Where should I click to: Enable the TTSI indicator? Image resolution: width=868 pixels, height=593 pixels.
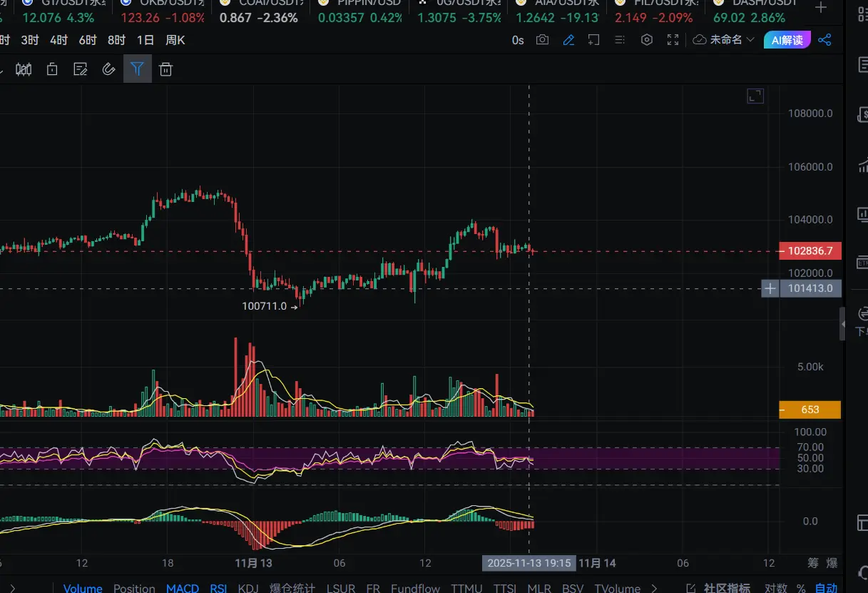coord(505,588)
